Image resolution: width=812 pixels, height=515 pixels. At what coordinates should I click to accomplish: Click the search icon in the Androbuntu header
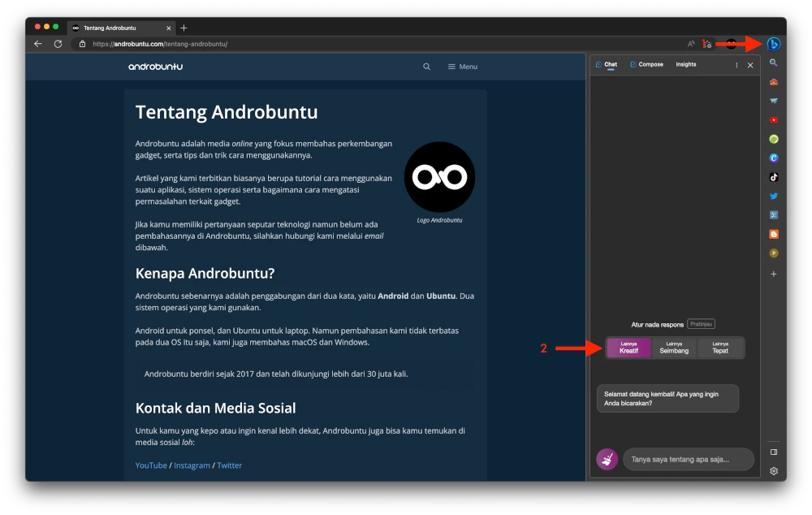click(426, 67)
